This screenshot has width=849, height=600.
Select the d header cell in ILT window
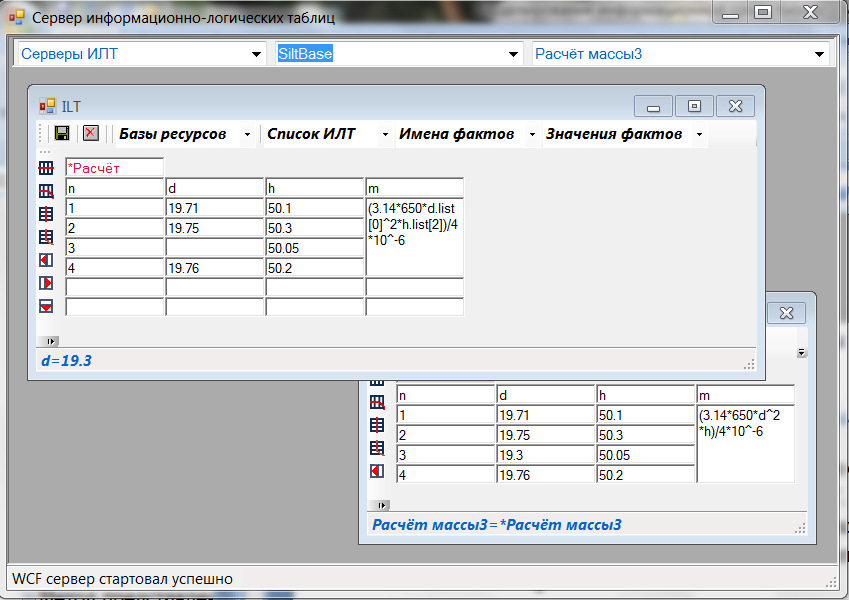click(x=214, y=188)
